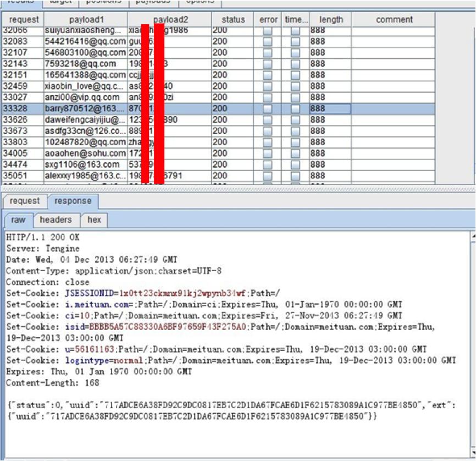Screen dimensions: 476x461
Task: Click the payload1 column header
Action: click(x=85, y=20)
